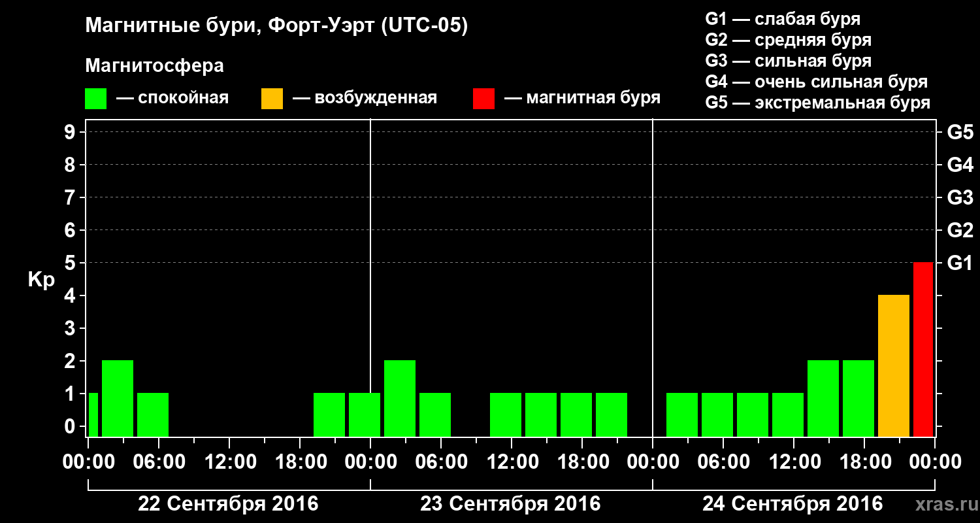980x523 pixels.
Task: Click the «— магнитная буря» legend label
Action: (582, 98)
